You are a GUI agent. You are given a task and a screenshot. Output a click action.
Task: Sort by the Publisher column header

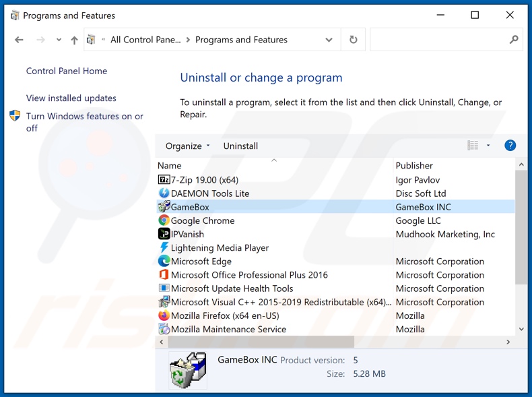(414, 166)
